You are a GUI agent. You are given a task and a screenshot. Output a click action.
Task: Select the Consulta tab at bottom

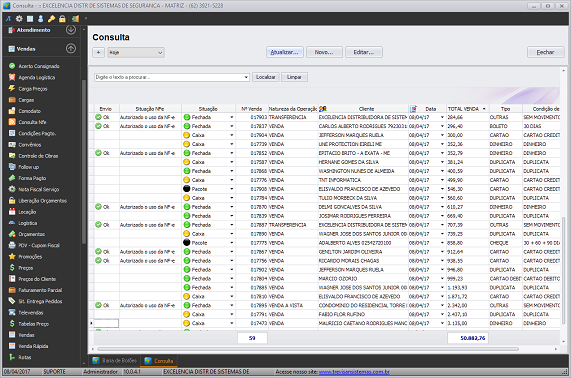159,361
